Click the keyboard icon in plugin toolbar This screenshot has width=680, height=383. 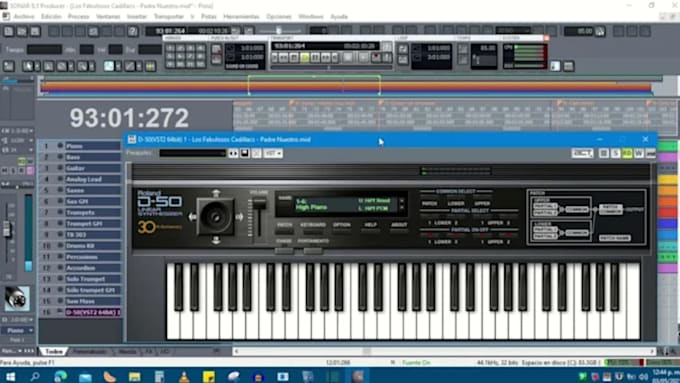coord(651,153)
